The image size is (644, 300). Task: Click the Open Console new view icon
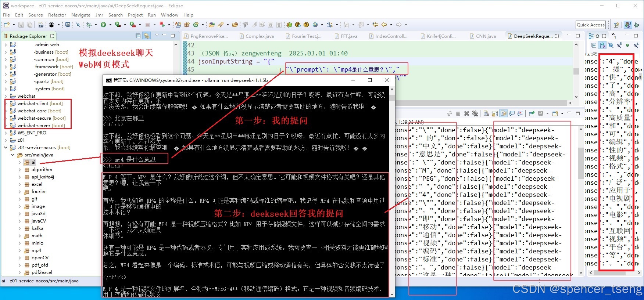click(x=555, y=113)
